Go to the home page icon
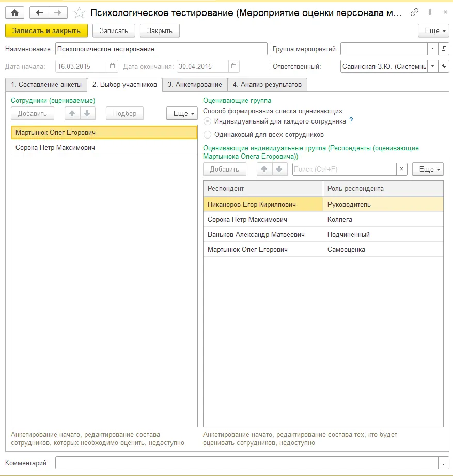Viewport: 453px width, 476px height. pyautogui.click(x=14, y=13)
